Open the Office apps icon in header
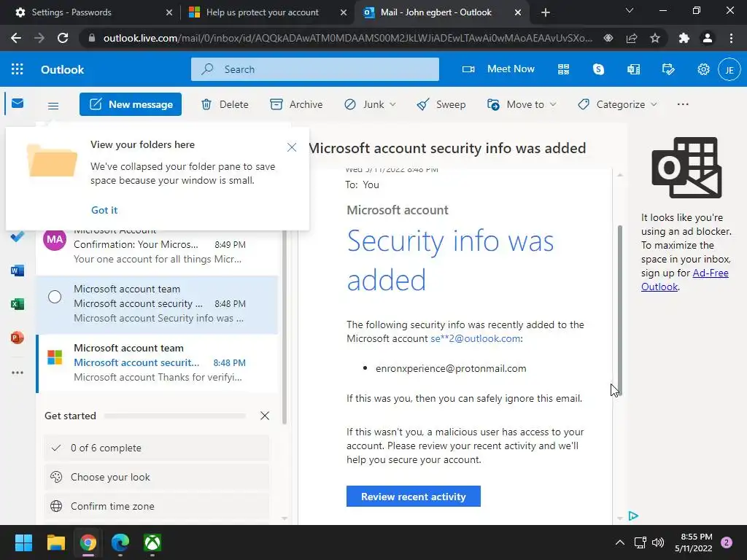 pos(634,69)
